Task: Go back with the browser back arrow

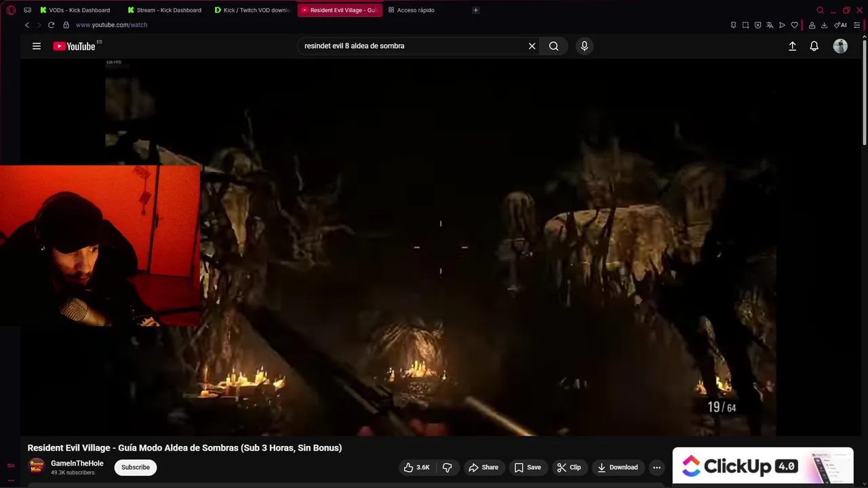Action: click(x=27, y=25)
